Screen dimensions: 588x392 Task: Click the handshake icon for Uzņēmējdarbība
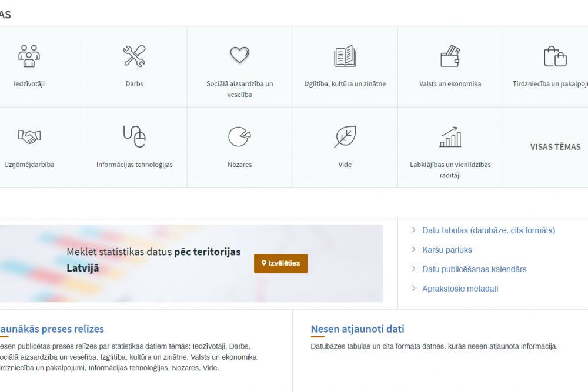click(x=29, y=136)
